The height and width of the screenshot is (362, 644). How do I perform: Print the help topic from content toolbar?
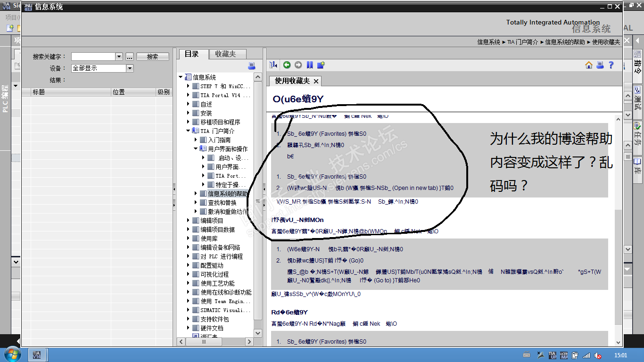600,65
